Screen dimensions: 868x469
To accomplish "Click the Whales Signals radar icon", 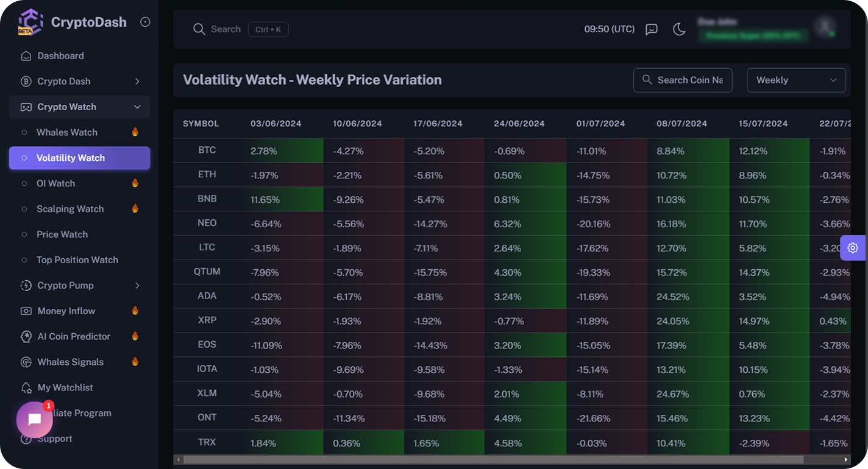I will click(26, 362).
